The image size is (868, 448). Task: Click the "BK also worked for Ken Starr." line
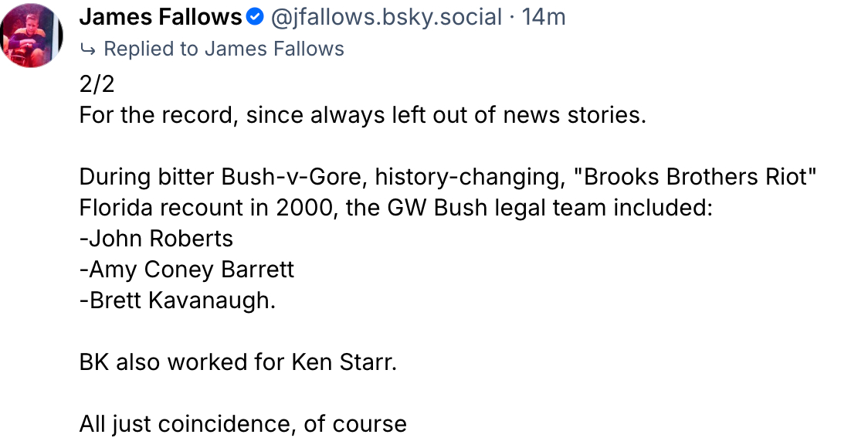pos(238,362)
